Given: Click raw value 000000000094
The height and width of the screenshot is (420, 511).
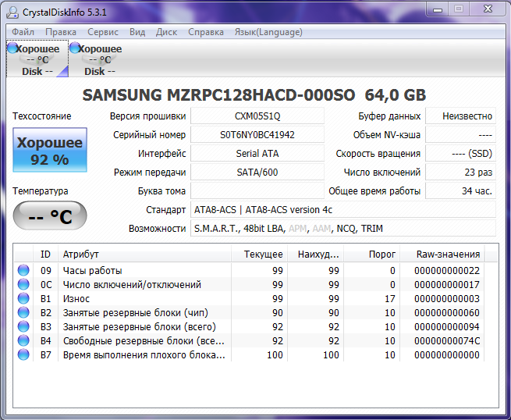Looking at the screenshot, I should pyautogui.click(x=447, y=327).
